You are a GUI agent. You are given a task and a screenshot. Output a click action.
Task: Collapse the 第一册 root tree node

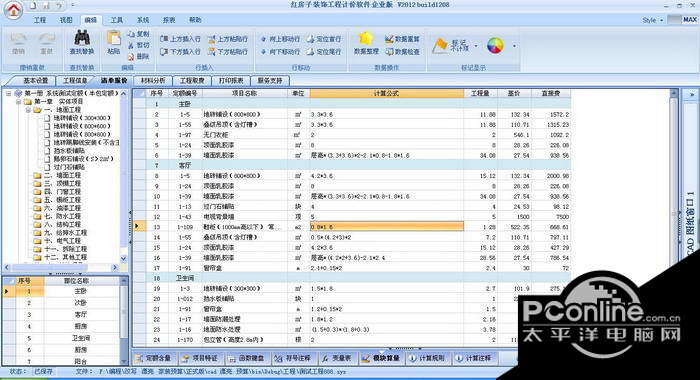(8, 93)
